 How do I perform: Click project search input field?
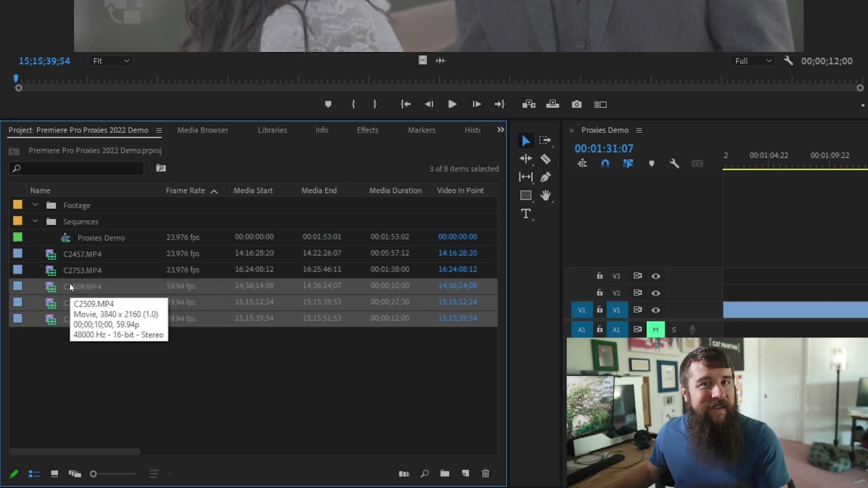point(76,169)
